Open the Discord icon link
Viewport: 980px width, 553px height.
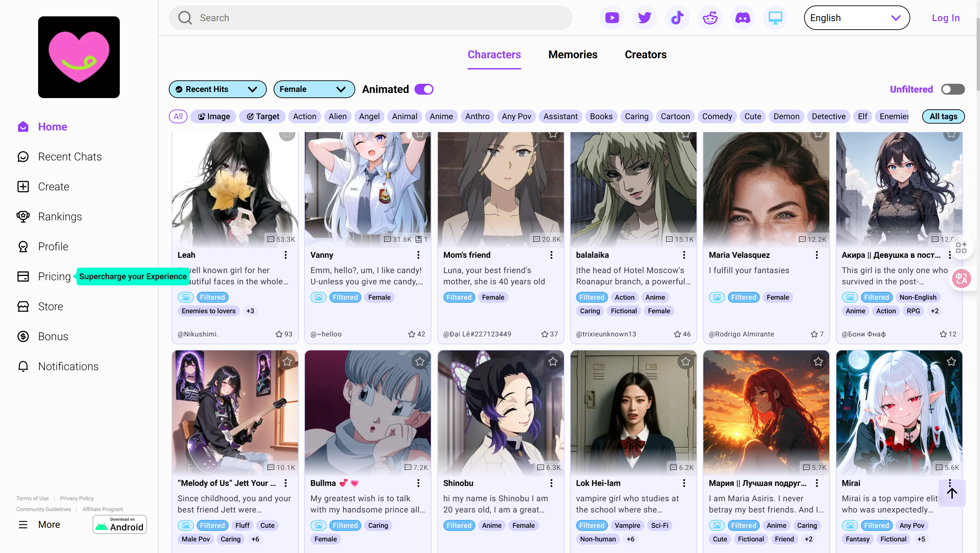pyautogui.click(x=742, y=18)
